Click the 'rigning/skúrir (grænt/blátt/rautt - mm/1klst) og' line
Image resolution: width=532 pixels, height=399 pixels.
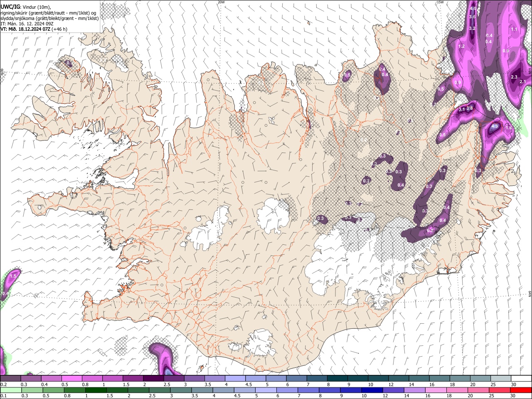48,13
